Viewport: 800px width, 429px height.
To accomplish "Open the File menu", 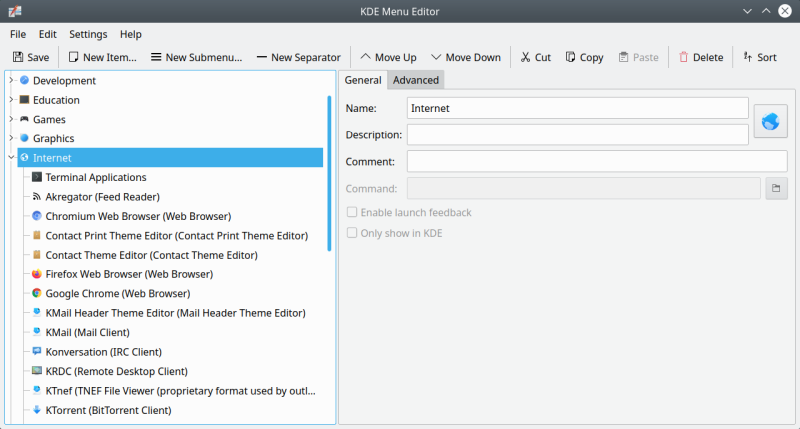I will 18,34.
